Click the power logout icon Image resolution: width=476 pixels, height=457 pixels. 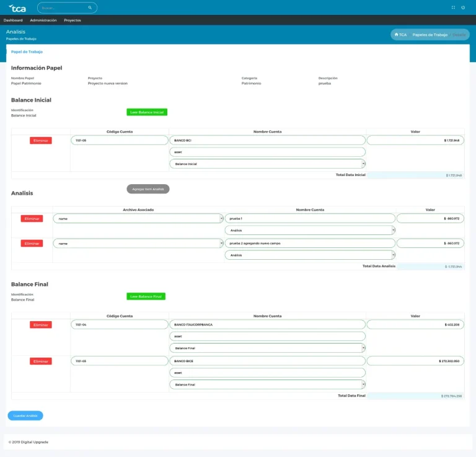click(463, 7)
